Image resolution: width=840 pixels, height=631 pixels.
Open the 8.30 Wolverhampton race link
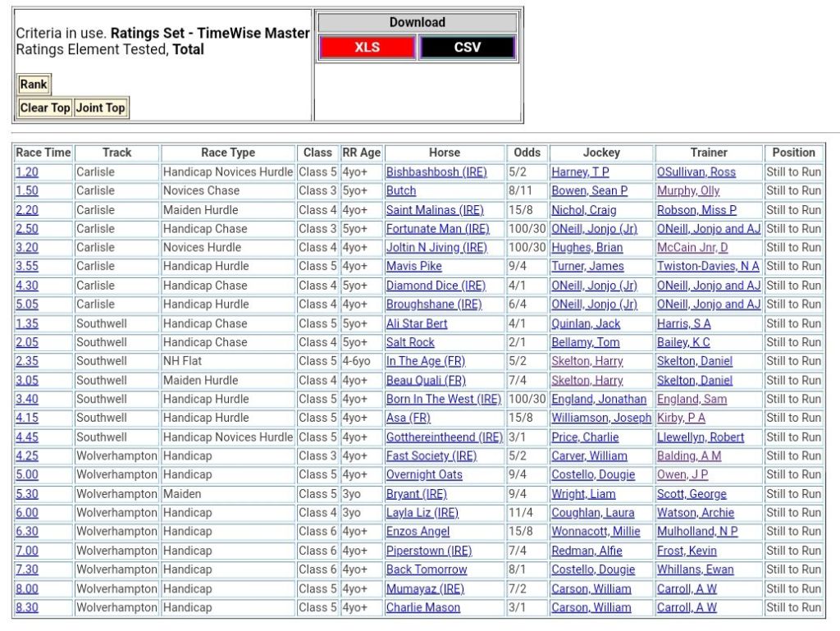click(27, 608)
